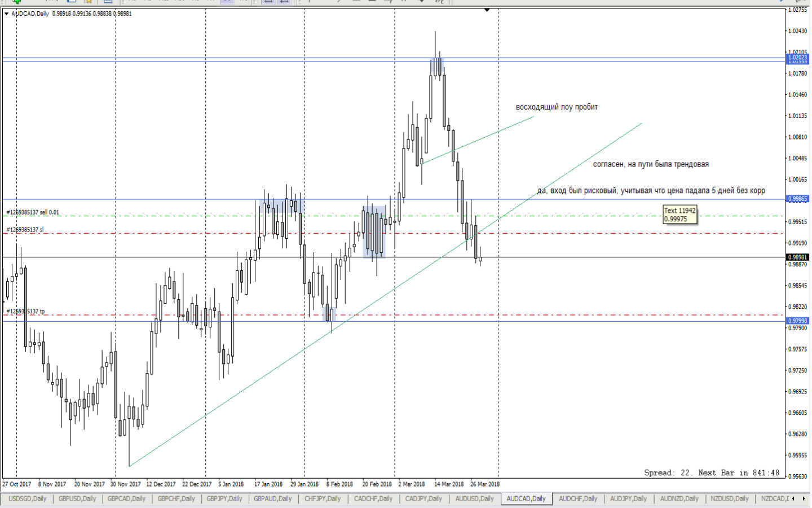This screenshot has width=812, height=508.
Task: Click the '#1269385137 tp' take profit label
Action: pyautogui.click(x=25, y=312)
